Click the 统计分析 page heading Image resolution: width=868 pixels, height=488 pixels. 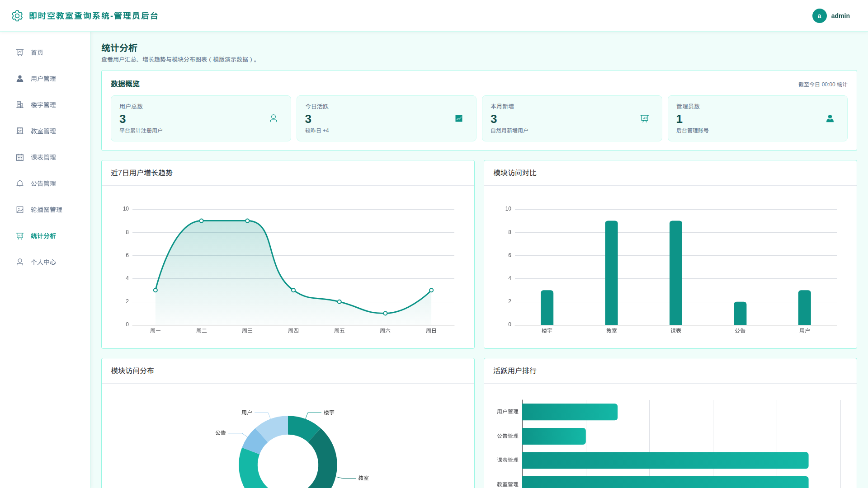click(x=119, y=48)
